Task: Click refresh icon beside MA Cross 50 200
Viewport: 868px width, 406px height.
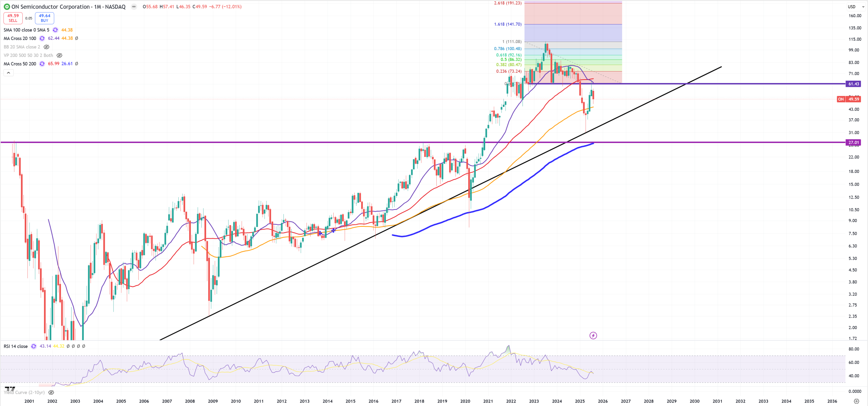Action: click(42, 64)
